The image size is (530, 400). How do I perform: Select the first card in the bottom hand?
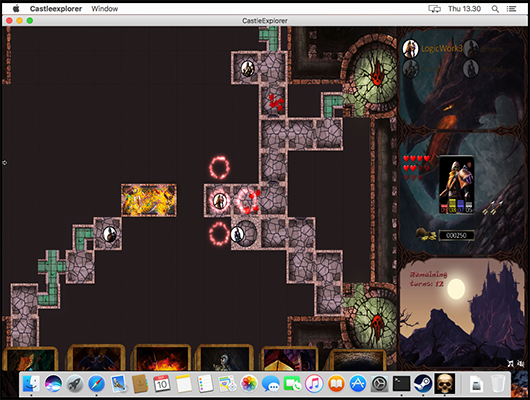30,359
